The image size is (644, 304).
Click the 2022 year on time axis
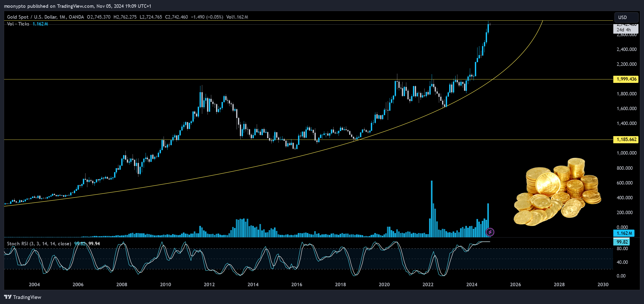(x=428, y=285)
